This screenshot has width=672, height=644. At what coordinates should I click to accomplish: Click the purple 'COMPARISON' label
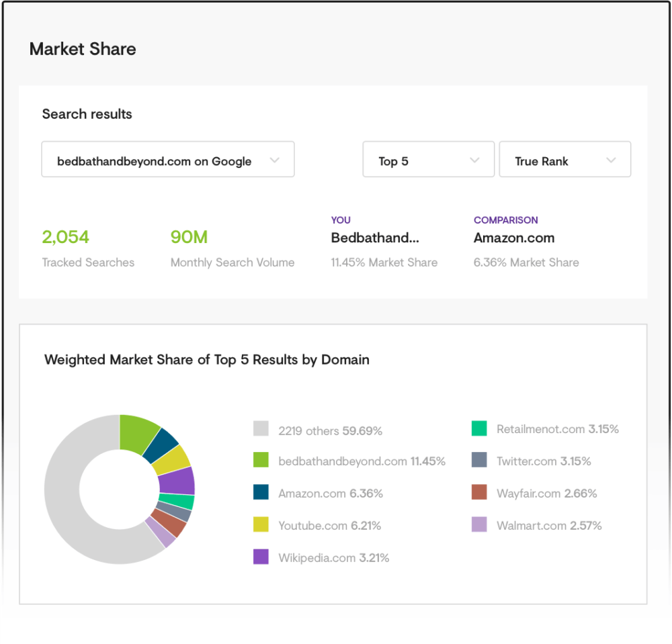coord(506,220)
